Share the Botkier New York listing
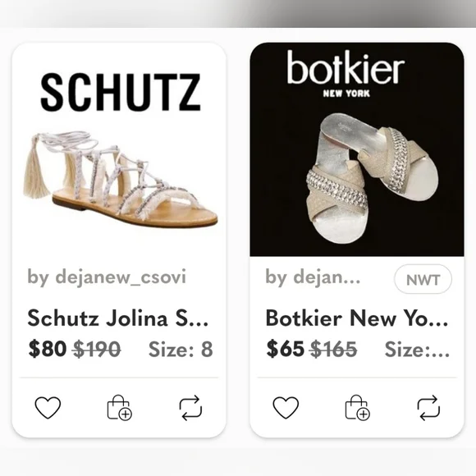Viewport: 476px width, 476px height. coord(428,407)
